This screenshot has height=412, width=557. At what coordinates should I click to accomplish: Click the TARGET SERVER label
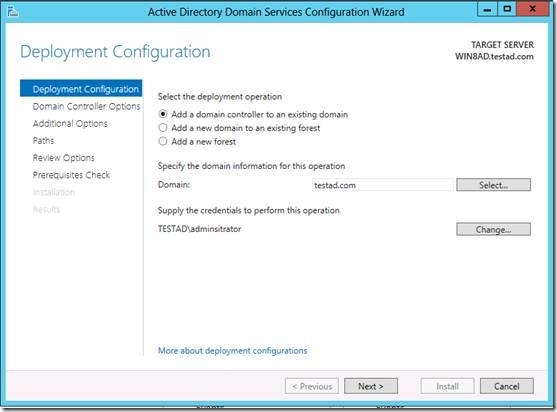click(x=503, y=45)
